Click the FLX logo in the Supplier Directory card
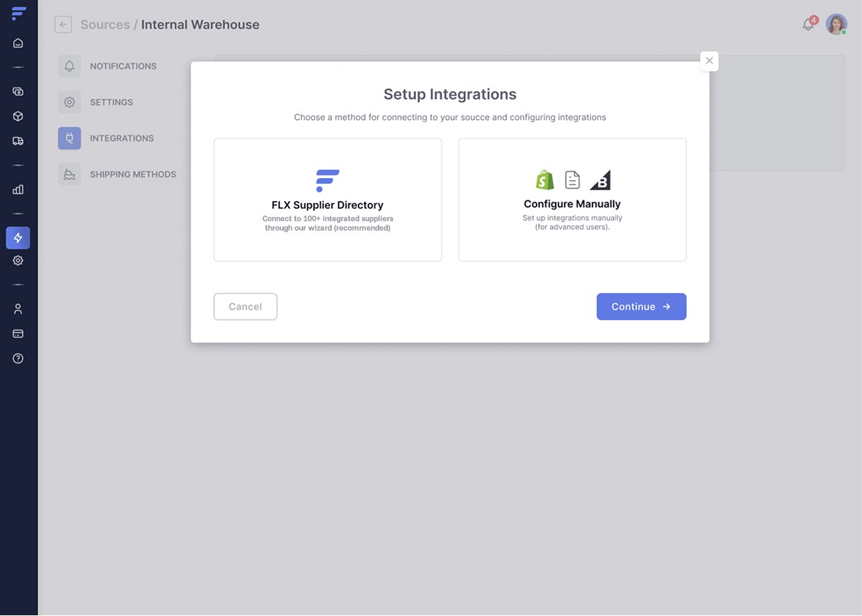The width and height of the screenshot is (862, 616). pos(328,180)
